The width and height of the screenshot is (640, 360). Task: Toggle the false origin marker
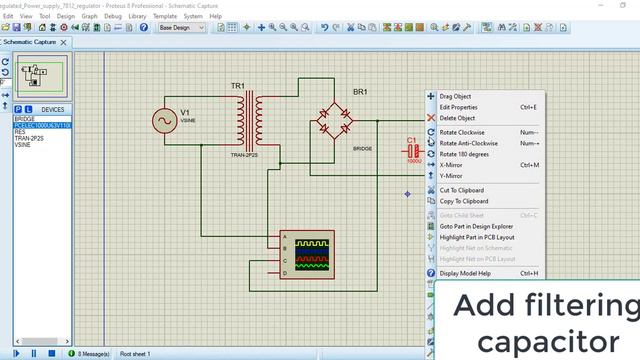[x=247, y=27]
